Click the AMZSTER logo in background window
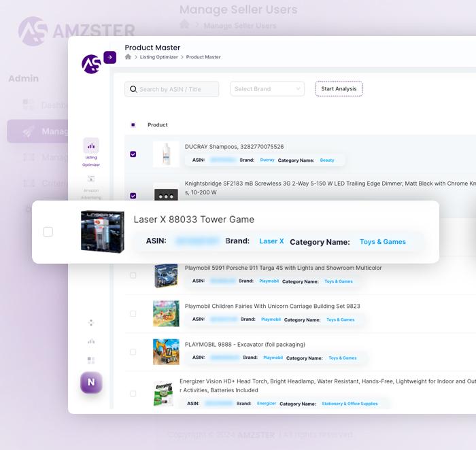476x450 pixels. click(x=76, y=31)
